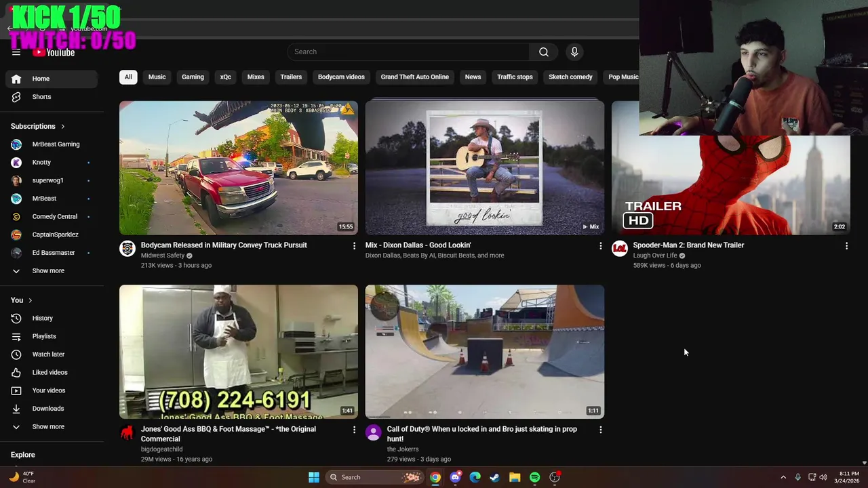The image size is (868, 488).
Task: Click the bigdogeatchild channel avatar
Action: [127, 432]
